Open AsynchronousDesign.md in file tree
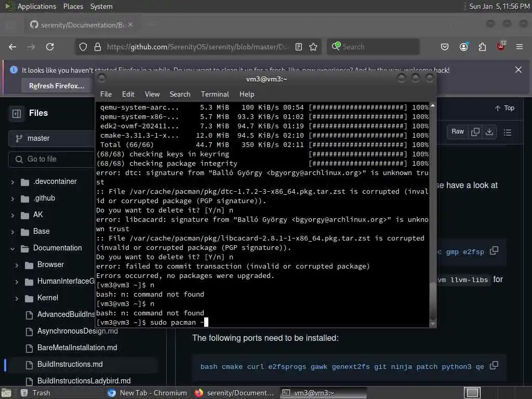 point(77,331)
